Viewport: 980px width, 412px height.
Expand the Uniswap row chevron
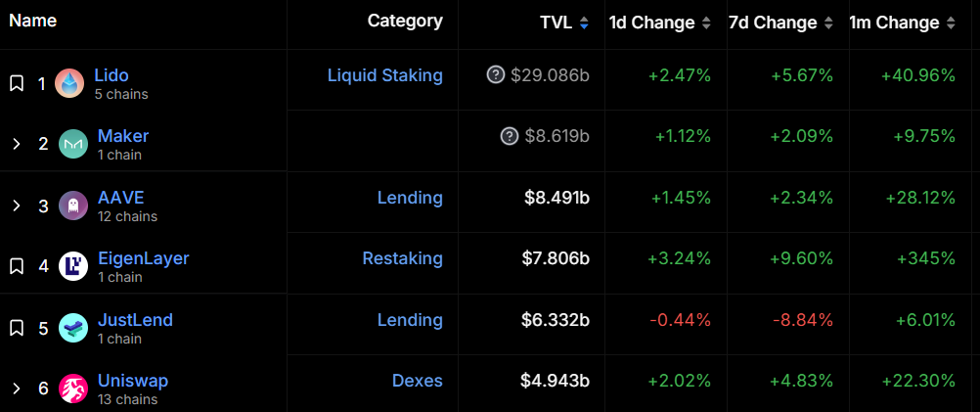pos(17,389)
